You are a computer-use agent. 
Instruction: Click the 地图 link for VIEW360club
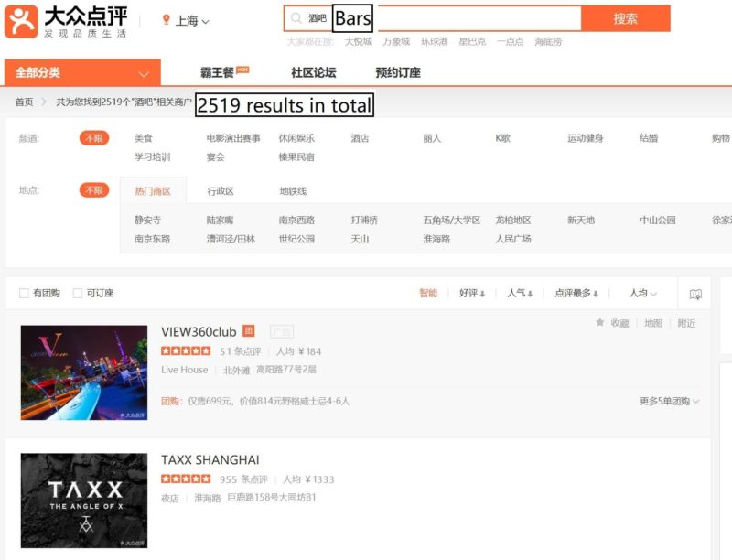click(x=653, y=323)
